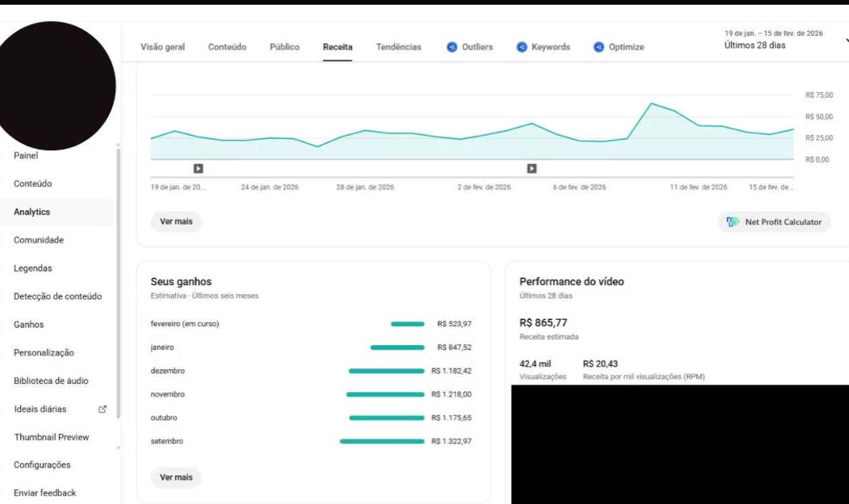Go to the Conteúdo analytics tab
The height and width of the screenshot is (504, 849).
click(x=227, y=47)
